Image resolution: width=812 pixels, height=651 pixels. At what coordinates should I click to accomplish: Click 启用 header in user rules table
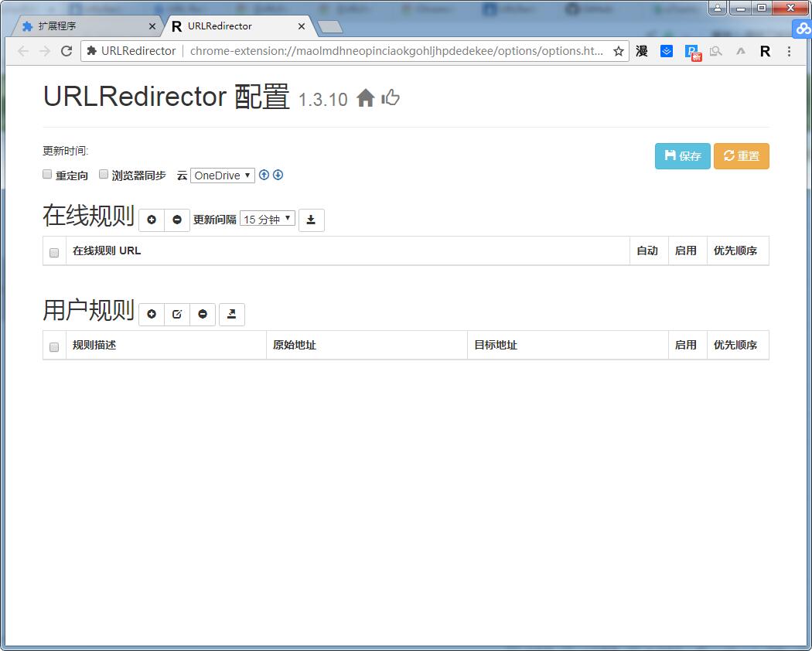point(686,345)
